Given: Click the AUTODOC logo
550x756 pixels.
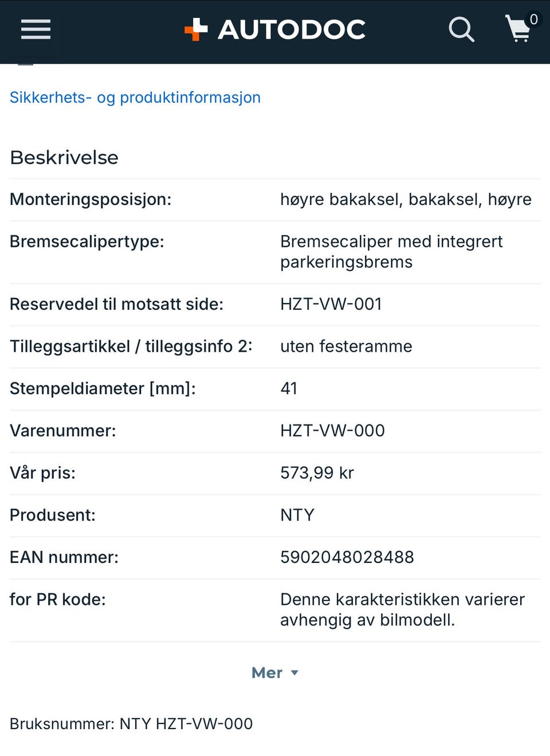Looking at the screenshot, I should [x=275, y=29].
